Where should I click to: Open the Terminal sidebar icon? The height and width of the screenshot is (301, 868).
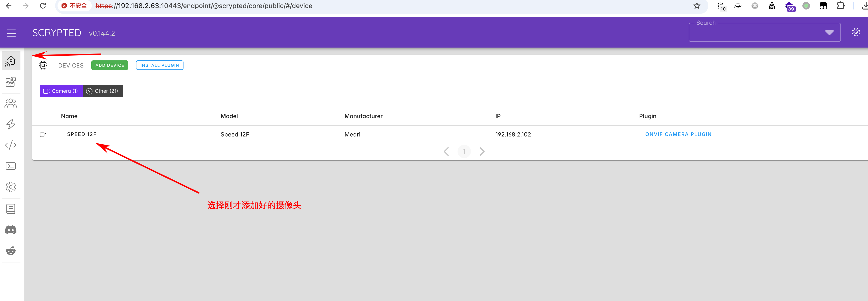tap(11, 166)
